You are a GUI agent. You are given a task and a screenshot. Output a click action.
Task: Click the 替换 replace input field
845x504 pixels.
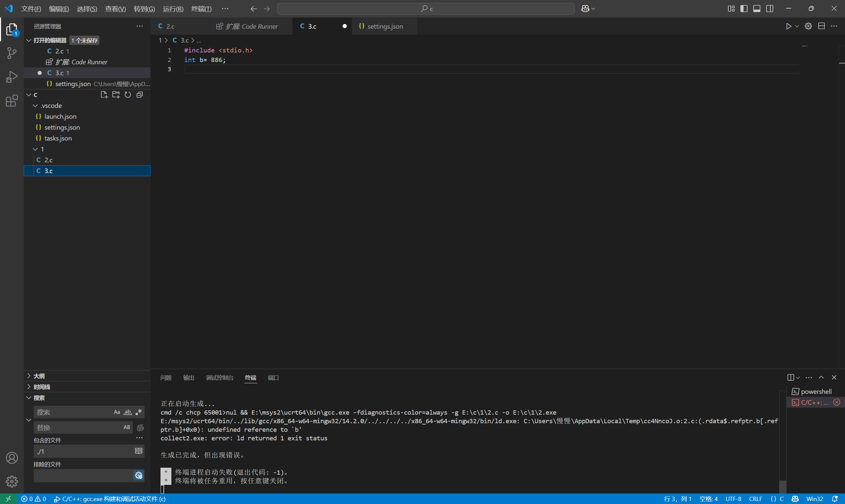pyautogui.click(x=78, y=427)
